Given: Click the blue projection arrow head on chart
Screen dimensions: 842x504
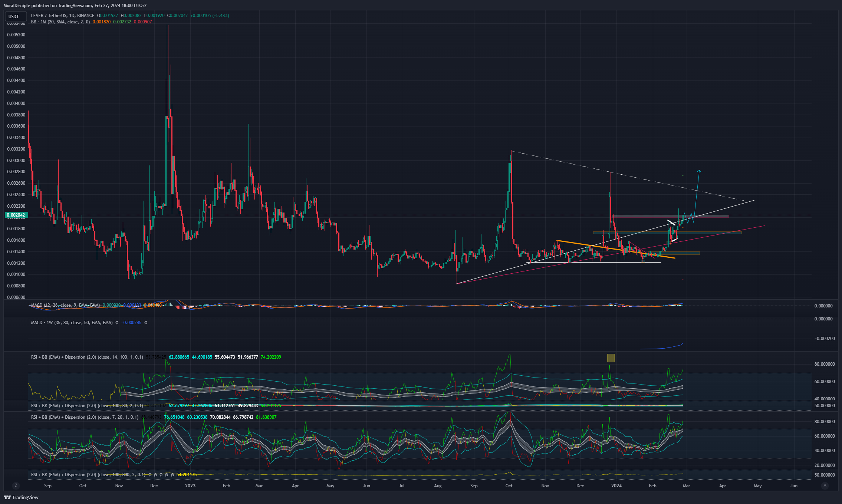Looking at the screenshot, I should pos(699,171).
